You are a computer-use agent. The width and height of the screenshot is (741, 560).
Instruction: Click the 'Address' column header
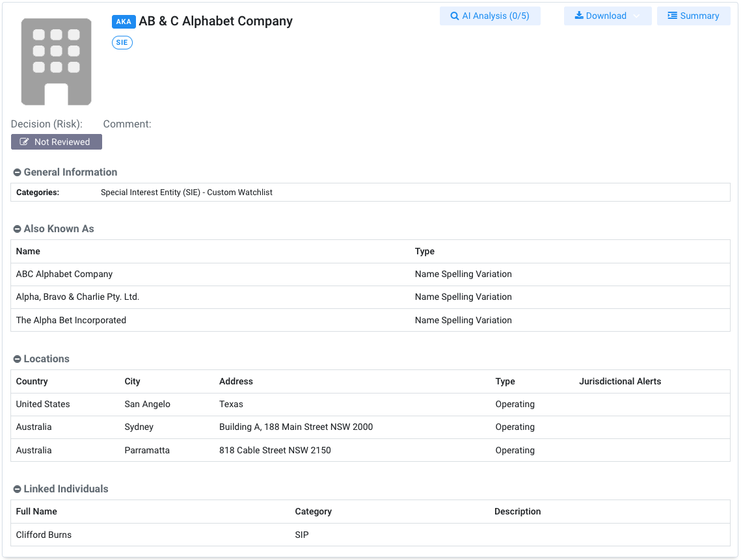236,381
